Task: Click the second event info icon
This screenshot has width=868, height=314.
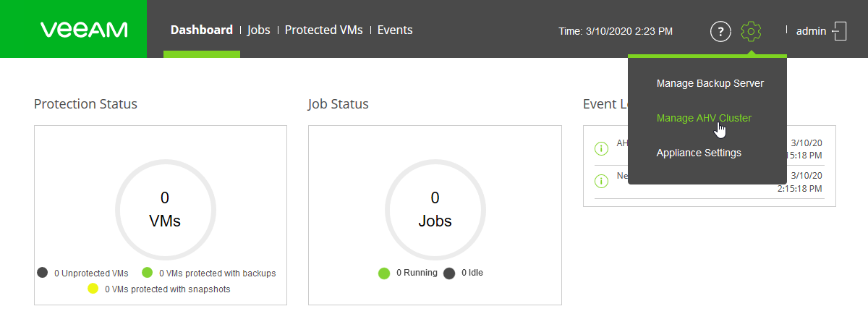Action: point(601,181)
